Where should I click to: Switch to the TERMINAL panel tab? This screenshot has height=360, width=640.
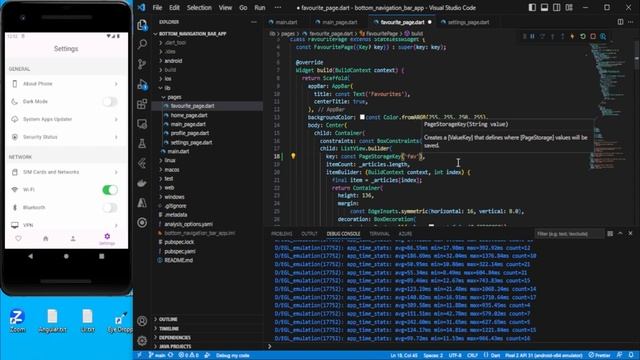coord(379,234)
